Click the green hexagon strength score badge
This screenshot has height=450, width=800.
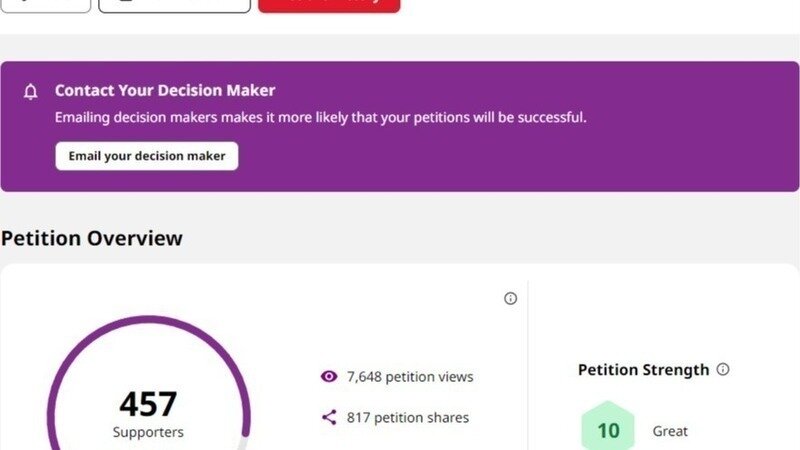coord(608,430)
